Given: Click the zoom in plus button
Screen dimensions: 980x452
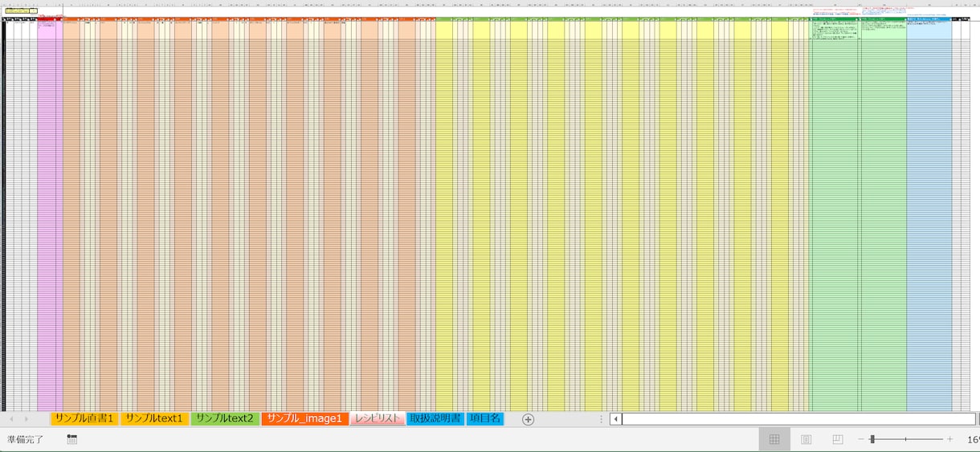Looking at the screenshot, I should [949, 440].
